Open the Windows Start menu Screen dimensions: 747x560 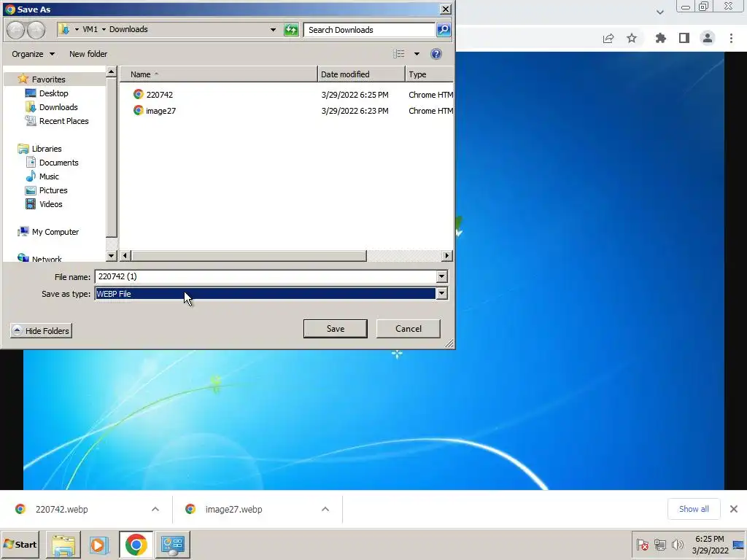[20, 544]
